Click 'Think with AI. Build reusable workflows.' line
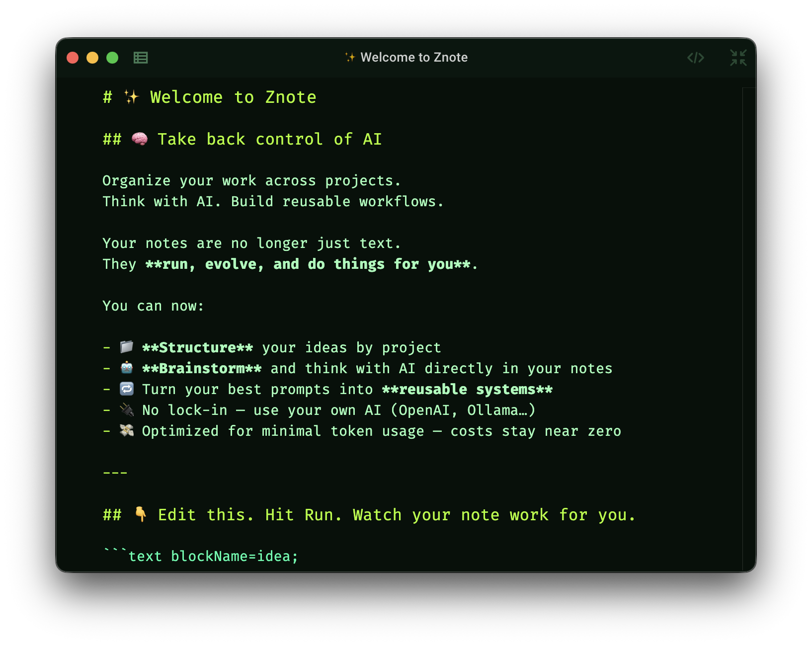Image resolution: width=812 pixels, height=646 pixels. tap(273, 201)
